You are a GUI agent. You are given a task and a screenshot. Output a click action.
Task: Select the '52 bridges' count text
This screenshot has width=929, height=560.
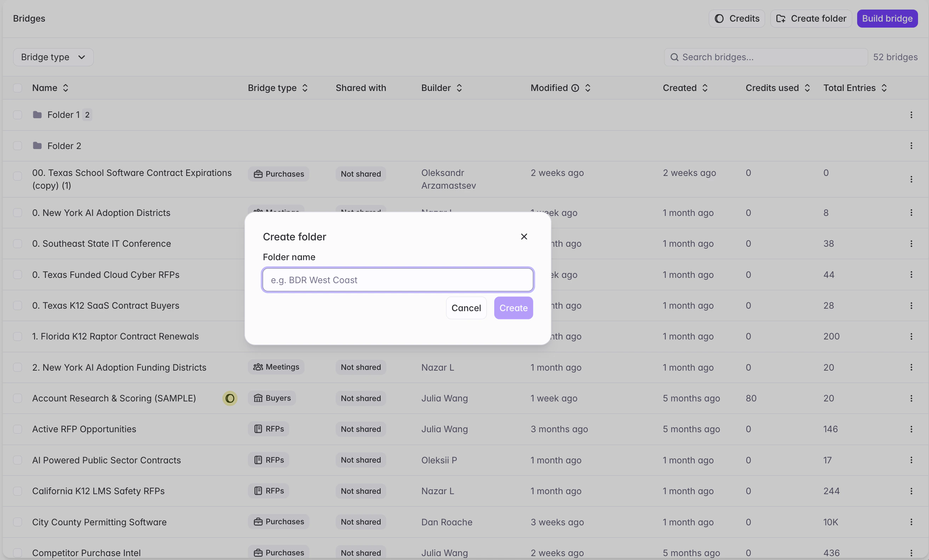895,57
